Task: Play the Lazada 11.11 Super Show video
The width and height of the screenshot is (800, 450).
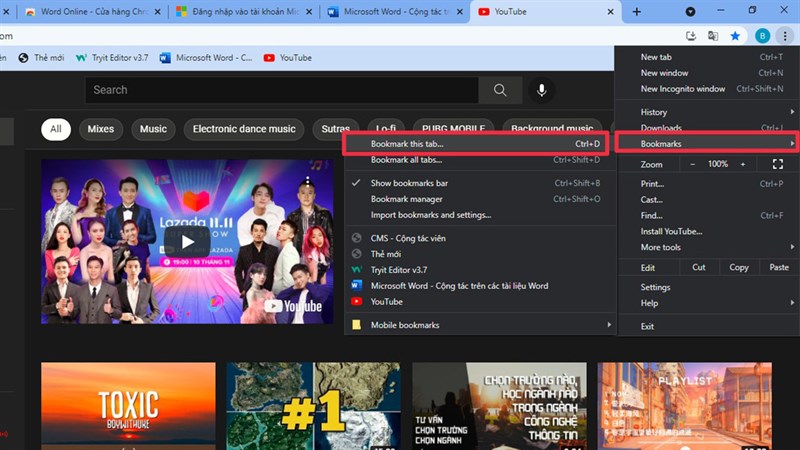Action: coord(187,242)
